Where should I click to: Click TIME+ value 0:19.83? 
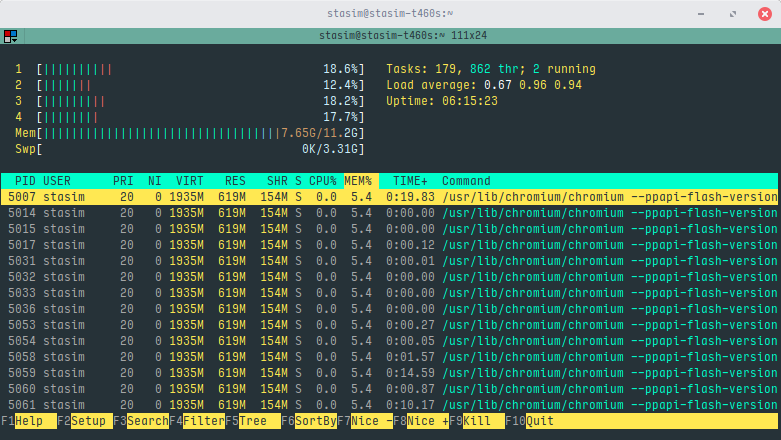[410, 197]
